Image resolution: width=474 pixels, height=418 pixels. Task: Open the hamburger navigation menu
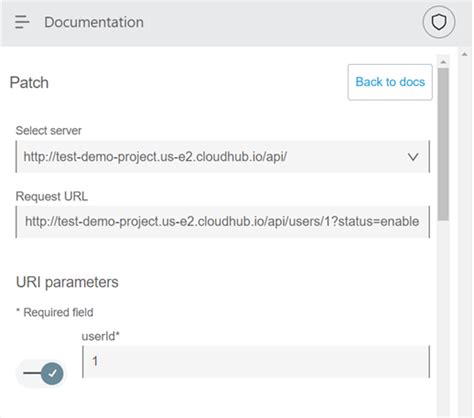tap(22, 22)
